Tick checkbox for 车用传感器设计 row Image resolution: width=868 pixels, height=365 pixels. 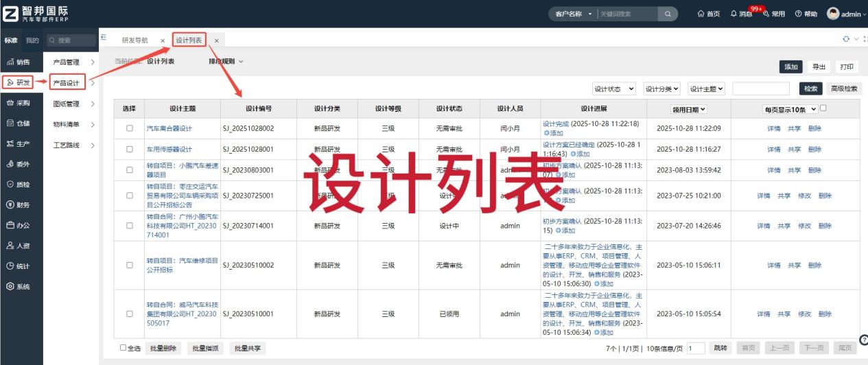[x=130, y=149]
